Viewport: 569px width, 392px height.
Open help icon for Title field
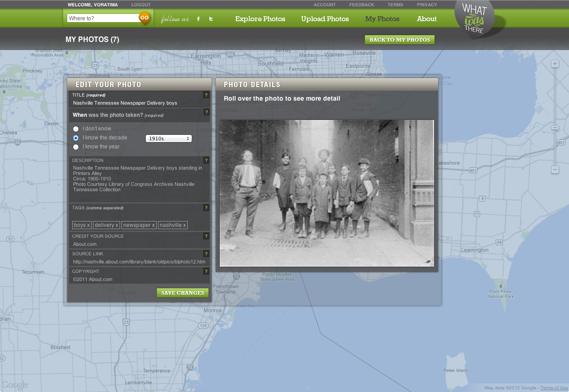(206, 95)
